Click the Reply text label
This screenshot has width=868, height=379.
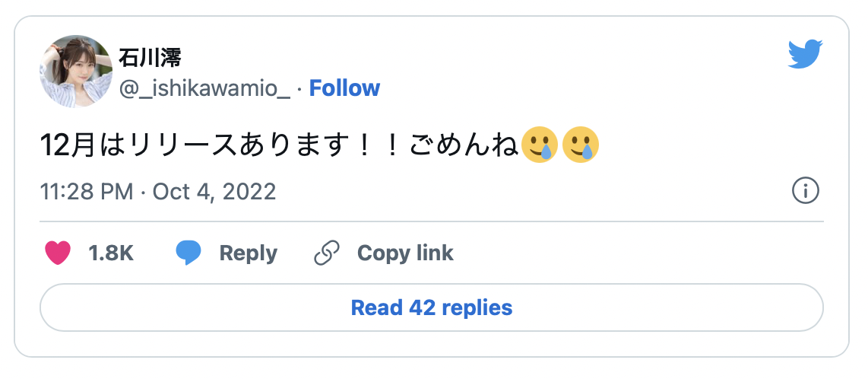pos(248,253)
